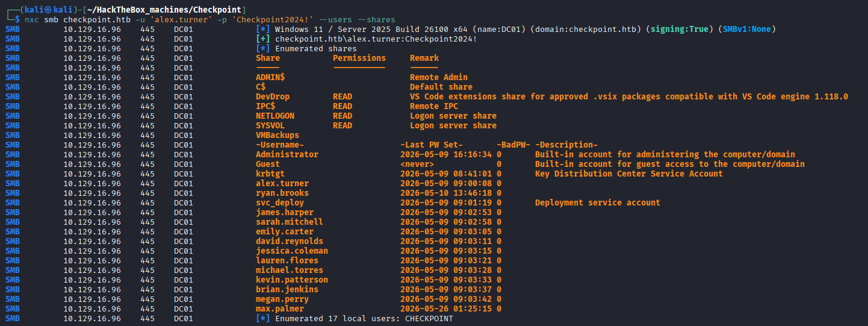Image resolution: width=868 pixels, height=326 pixels.
Task: Click the Permissions column header
Action: tap(359, 58)
